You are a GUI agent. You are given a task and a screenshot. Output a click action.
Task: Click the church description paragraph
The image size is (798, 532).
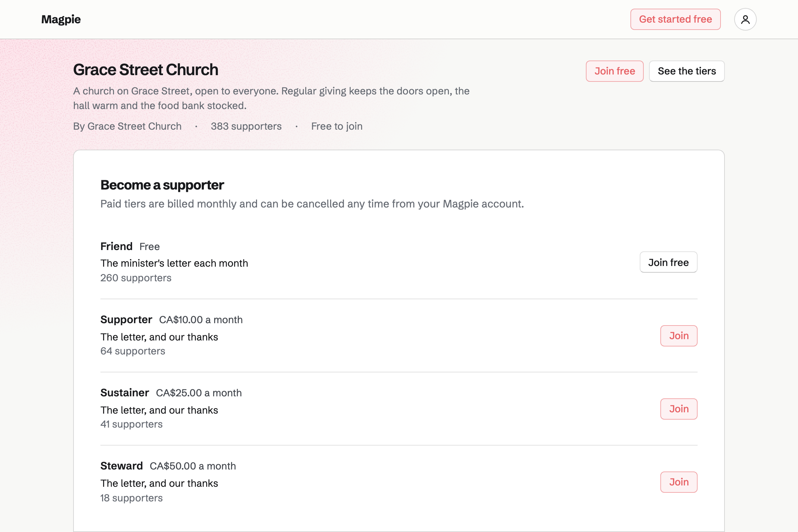(x=271, y=98)
